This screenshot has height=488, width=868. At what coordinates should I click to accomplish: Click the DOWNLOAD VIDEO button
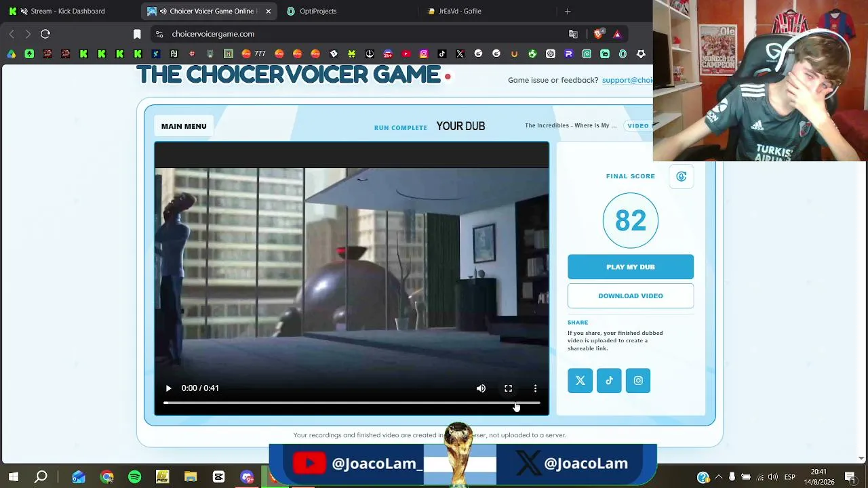click(631, 296)
